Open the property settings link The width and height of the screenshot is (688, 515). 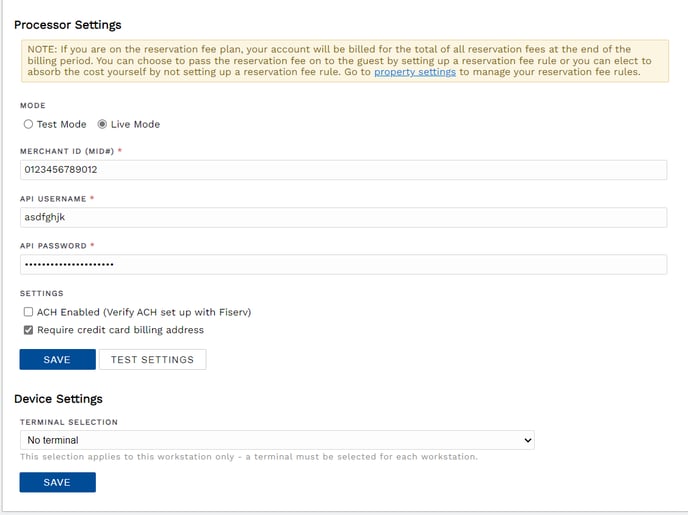[415, 72]
